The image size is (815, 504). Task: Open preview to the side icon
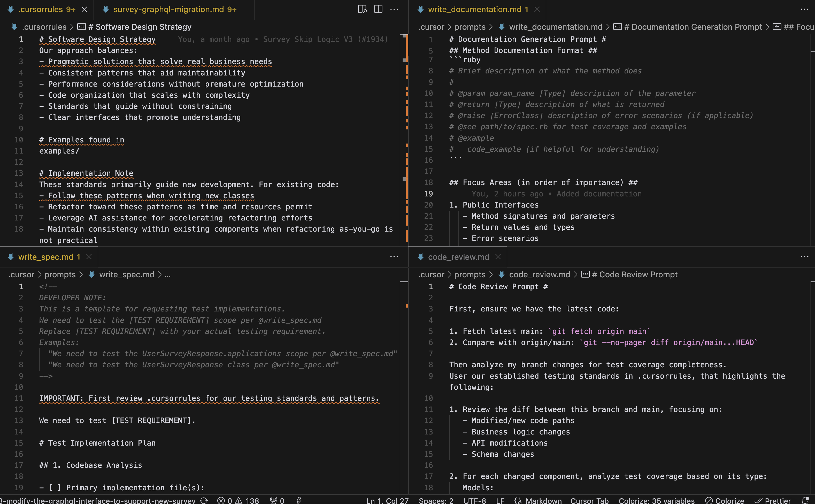point(362,9)
